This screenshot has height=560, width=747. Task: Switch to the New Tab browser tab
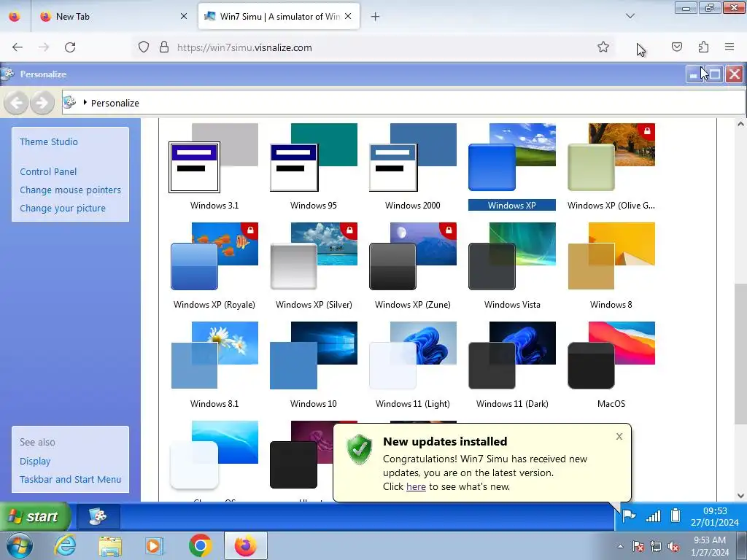pos(112,17)
